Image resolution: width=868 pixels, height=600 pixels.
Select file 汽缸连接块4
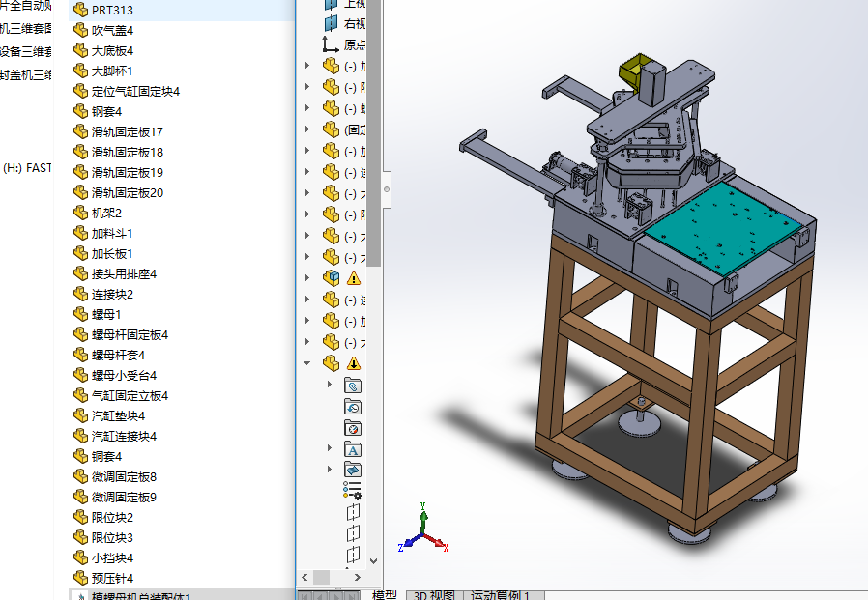124,436
